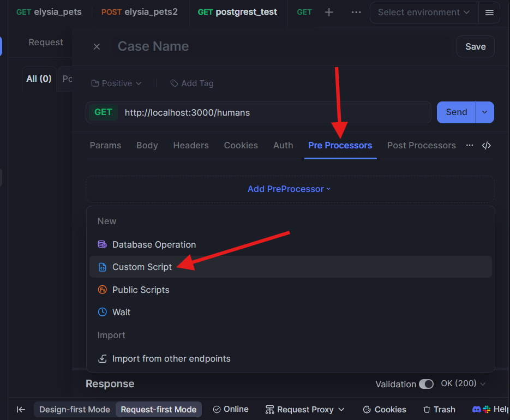
Task: Send the GET request
Action: [x=455, y=112]
